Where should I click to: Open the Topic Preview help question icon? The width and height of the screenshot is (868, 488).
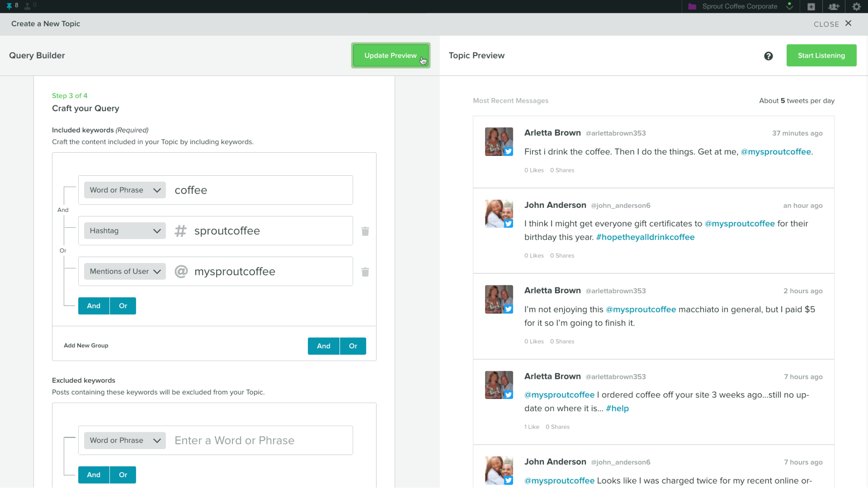pyautogui.click(x=768, y=56)
